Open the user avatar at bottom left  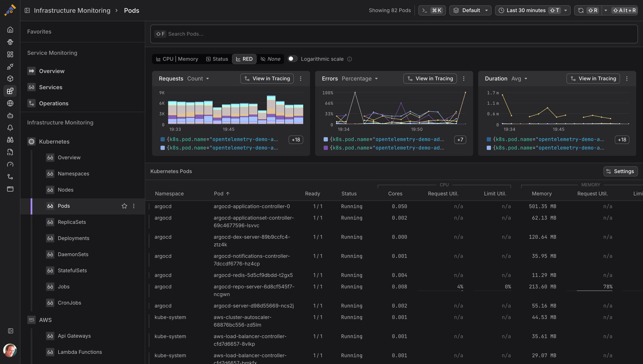pos(10,350)
